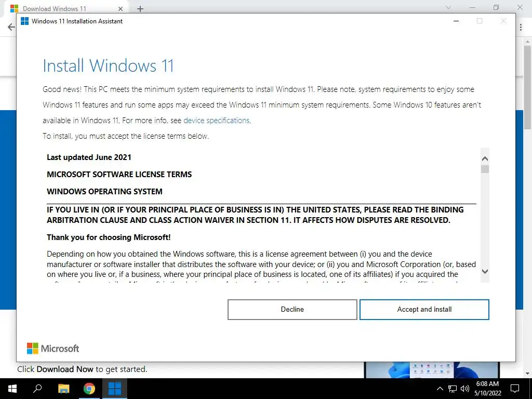
Task: Click the Windows 11 Installation Assistant taskbar icon
Action: coord(115,389)
